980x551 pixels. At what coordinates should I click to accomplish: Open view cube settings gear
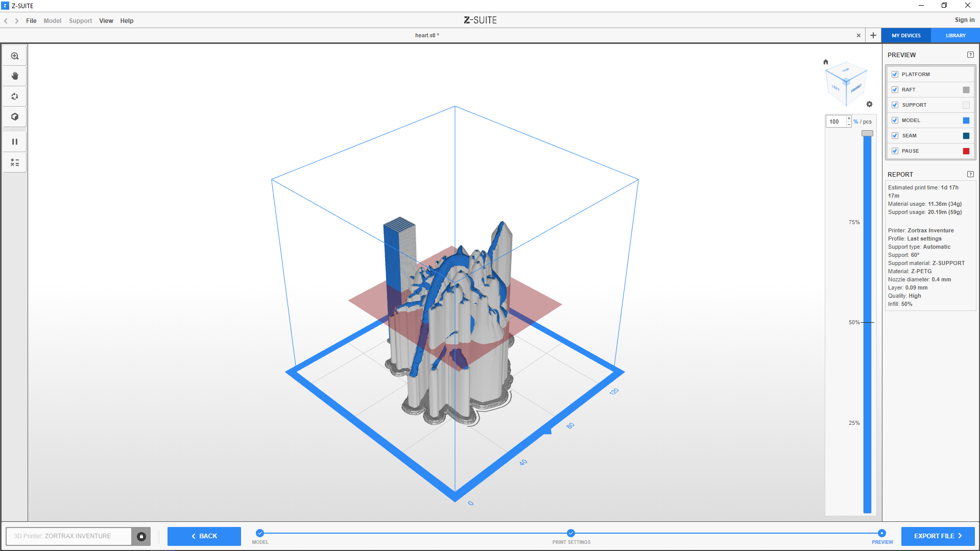[869, 104]
